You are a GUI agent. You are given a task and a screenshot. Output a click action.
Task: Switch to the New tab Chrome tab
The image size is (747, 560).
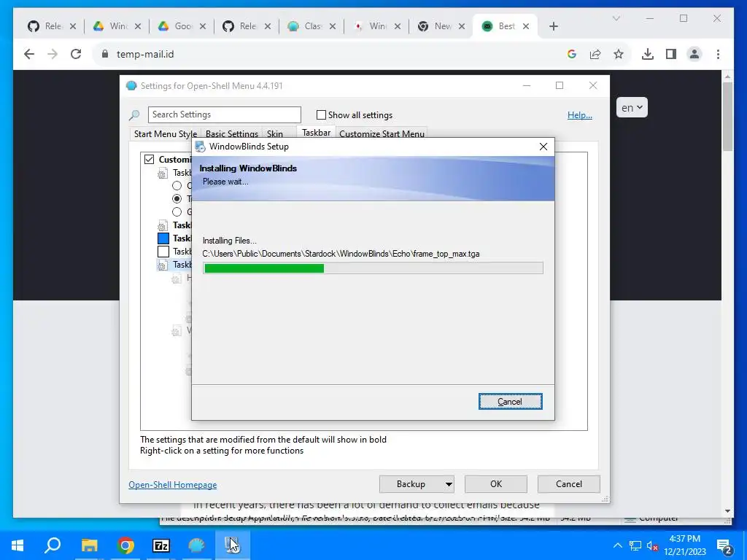click(x=441, y=26)
